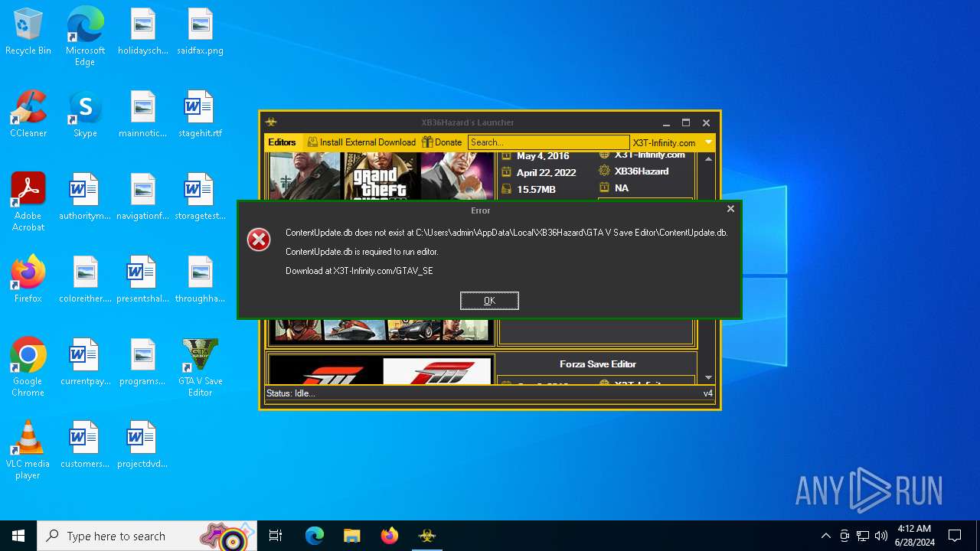Click the red error icon in dialog
Image resolution: width=980 pixels, height=551 pixels.
[259, 240]
